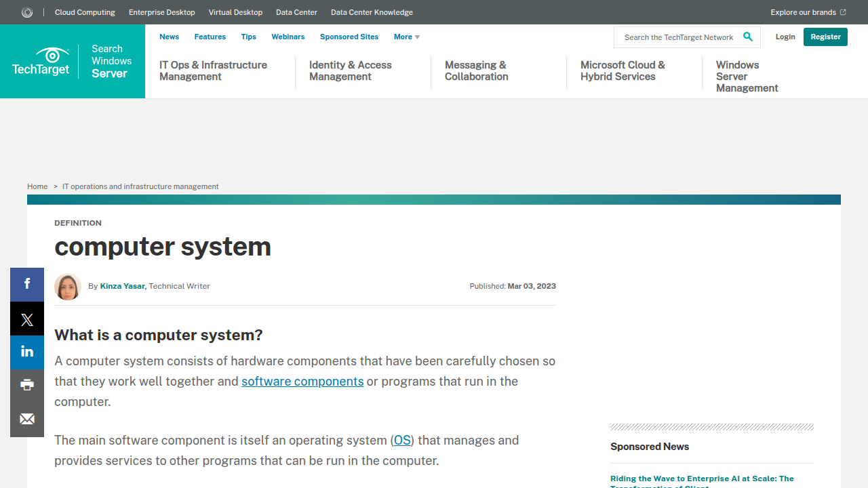This screenshot has height=488, width=868.
Task: Share article on LinkedIn
Action: tap(27, 352)
